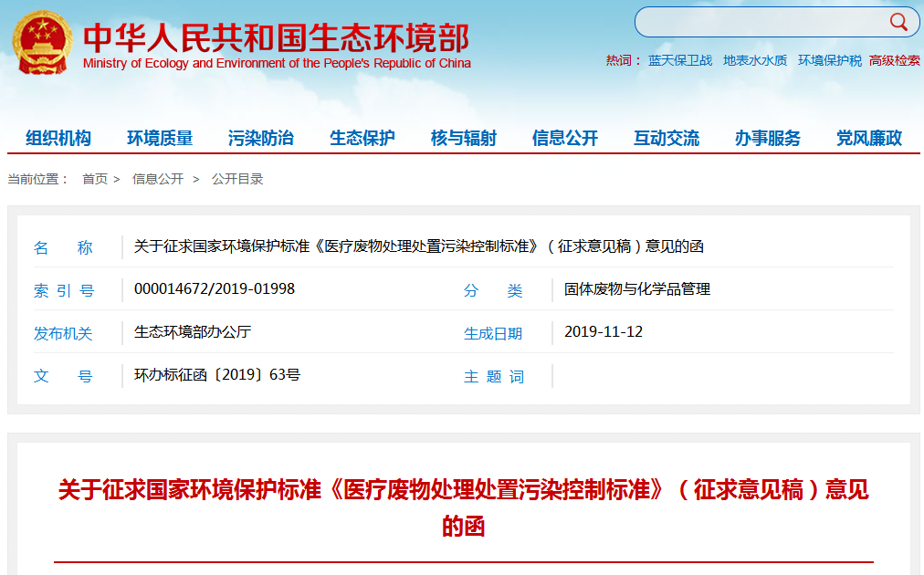
Task: Click the red article headline
Action: click(x=463, y=507)
